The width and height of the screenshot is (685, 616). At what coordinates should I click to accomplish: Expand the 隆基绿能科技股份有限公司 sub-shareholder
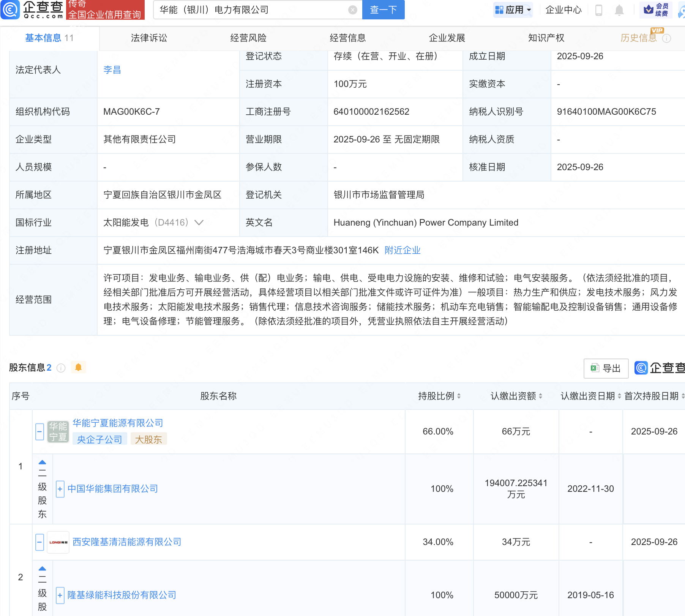pos(60,595)
